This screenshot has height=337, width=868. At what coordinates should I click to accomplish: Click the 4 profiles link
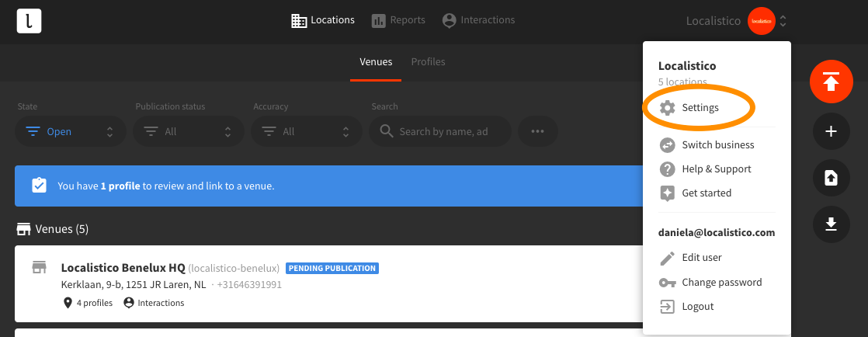[88, 303]
